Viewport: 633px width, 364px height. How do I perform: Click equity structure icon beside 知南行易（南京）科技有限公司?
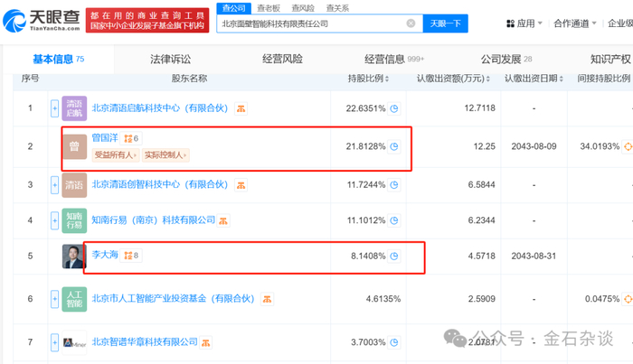(223, 220)
